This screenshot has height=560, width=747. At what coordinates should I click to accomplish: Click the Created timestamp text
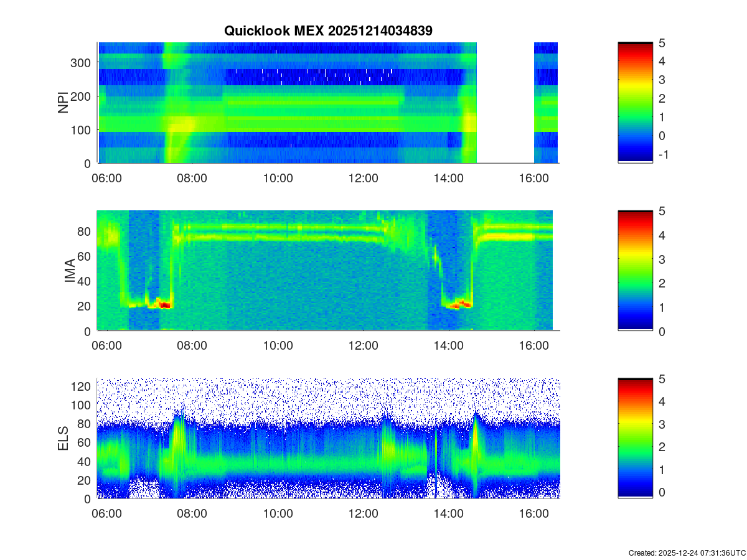coord(687,553)
